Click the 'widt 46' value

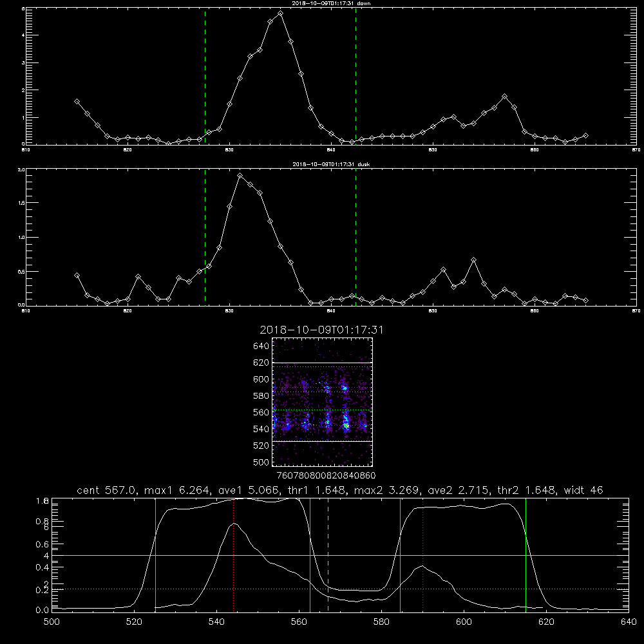583,490
